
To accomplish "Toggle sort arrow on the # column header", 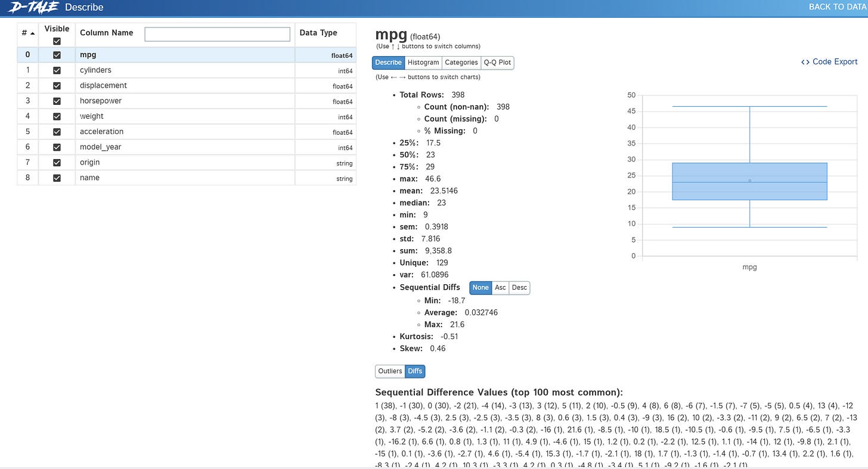I will click(26, 33).
